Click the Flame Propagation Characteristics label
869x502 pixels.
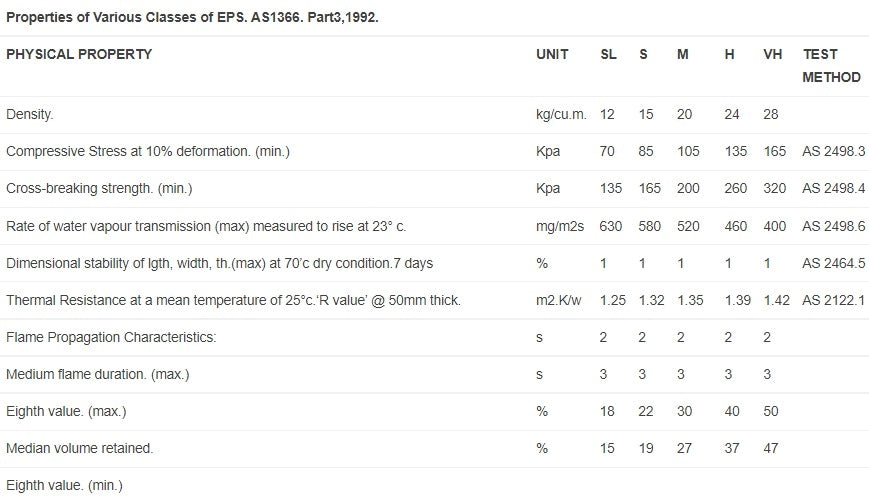tap(111, 337)
